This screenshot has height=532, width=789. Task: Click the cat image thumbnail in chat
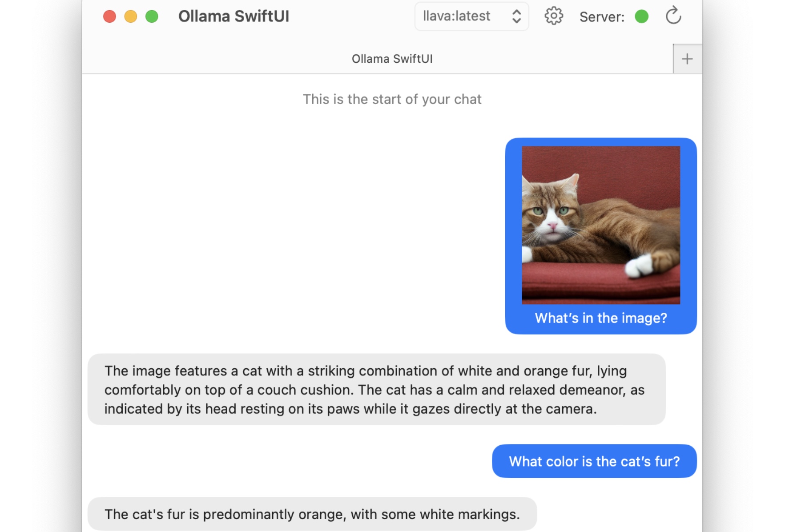(600, 225)
